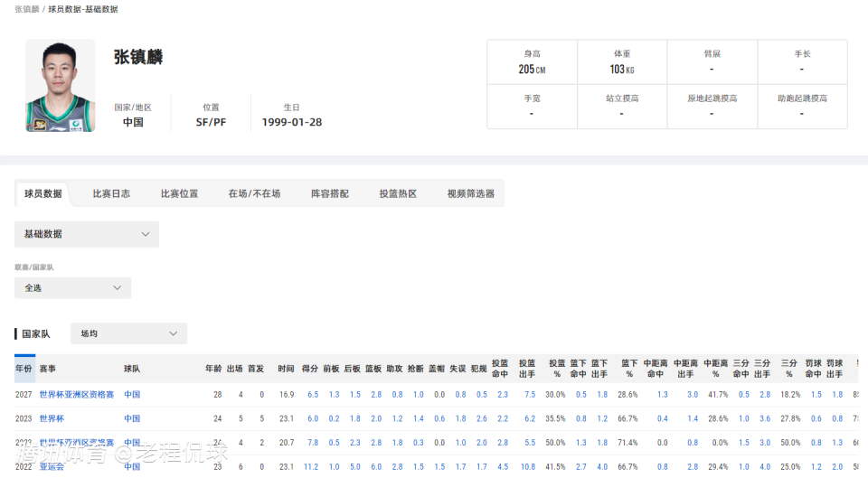
Task: Open the 视频筛选器 tab
Action: [470, 193]
